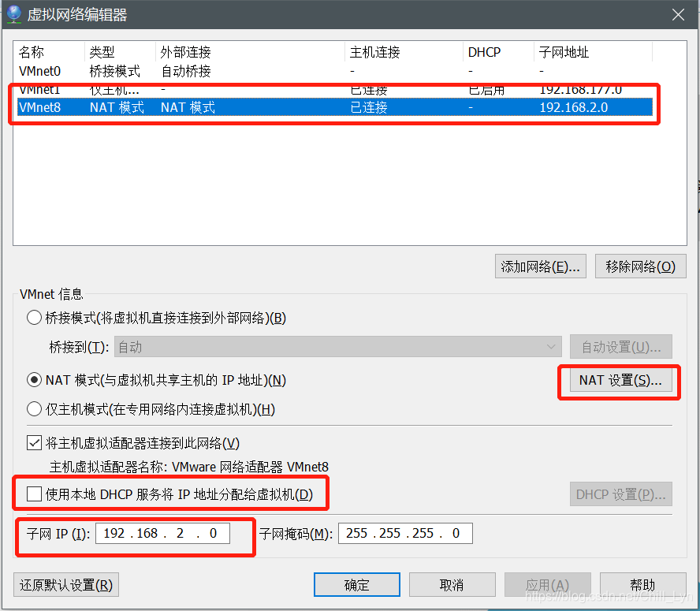Click the 已连接 cell in VMnet8 row
The height and width of the screenshot is (611, 700).
point(369,108)
